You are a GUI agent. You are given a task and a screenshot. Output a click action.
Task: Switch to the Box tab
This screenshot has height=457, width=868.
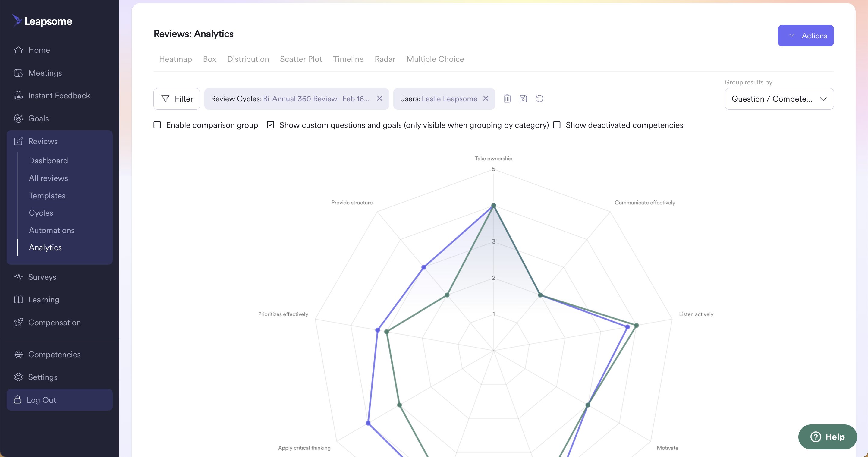point(209,59)
